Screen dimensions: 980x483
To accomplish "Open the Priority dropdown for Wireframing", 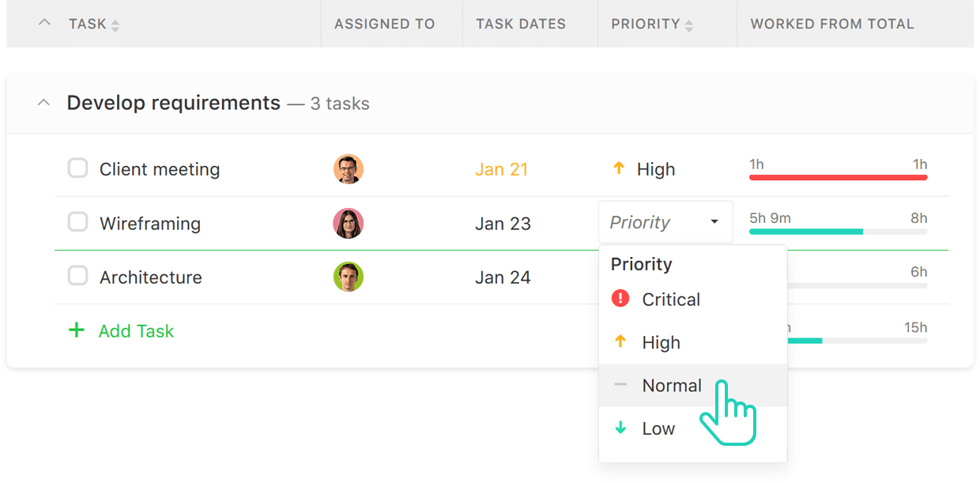I will click(665, 222).
